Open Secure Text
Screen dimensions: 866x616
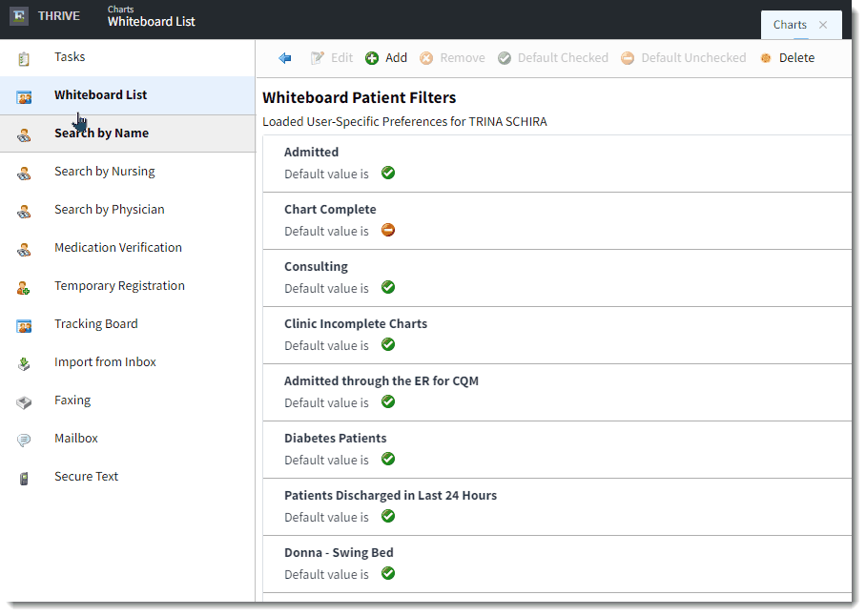point(128,477)
